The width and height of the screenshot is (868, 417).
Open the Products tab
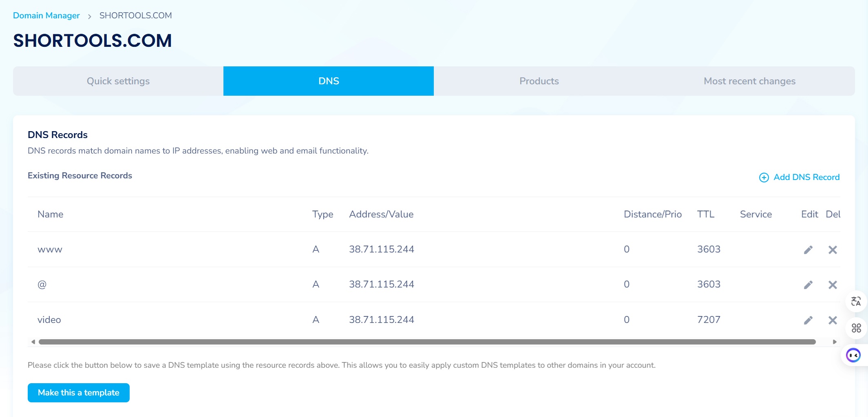click(x=539, y=81)
